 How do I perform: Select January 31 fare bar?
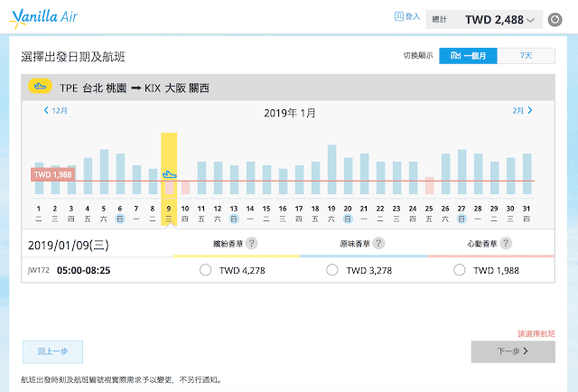[527, 174]
